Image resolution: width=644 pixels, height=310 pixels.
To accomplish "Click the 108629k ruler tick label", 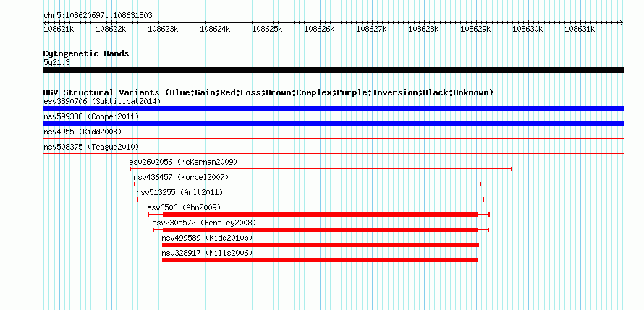I will [x=476, y=29].
